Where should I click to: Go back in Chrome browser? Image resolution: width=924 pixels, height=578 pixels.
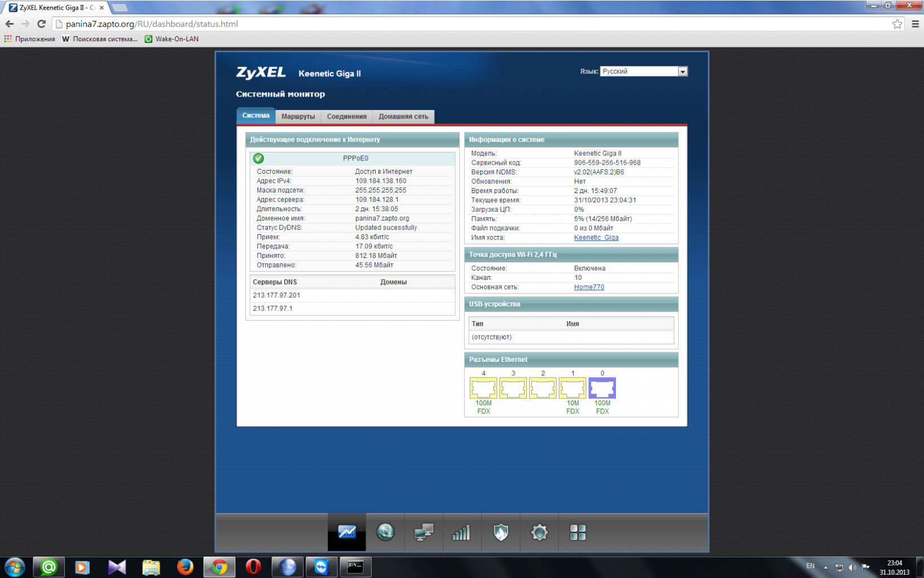pos(10,24)
